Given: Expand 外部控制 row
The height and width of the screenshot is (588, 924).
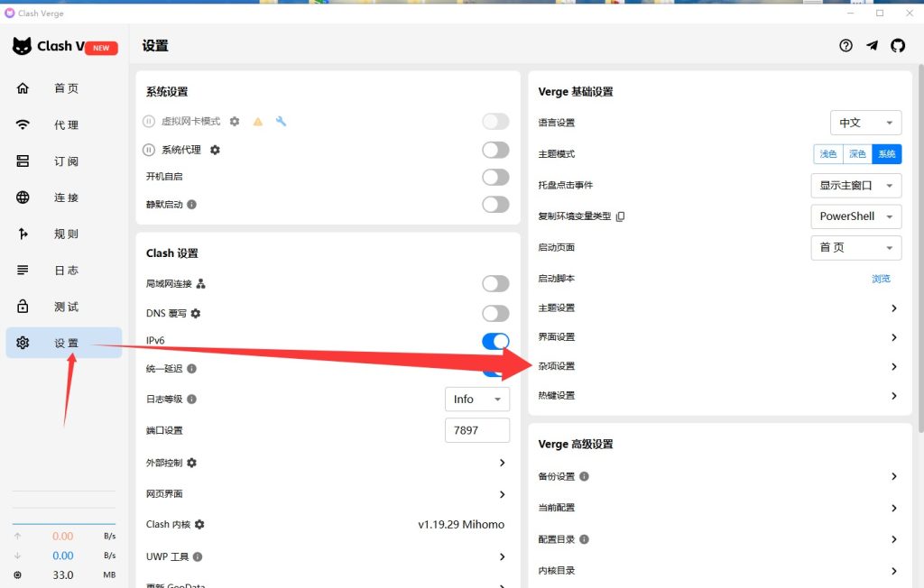Looking at the screenshot, I should [x=328, y=463].
